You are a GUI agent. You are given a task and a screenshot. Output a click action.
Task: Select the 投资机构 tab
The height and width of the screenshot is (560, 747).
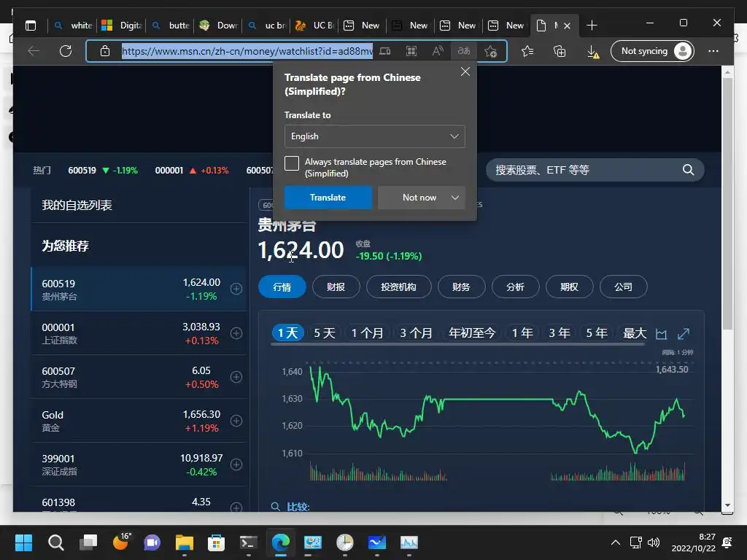tap(399, 287)
